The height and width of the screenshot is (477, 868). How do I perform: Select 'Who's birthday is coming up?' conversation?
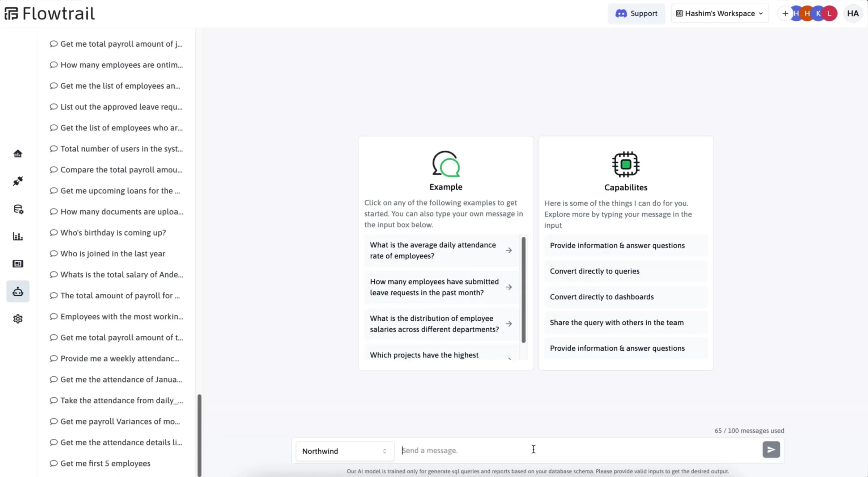(x=112, y=232)
